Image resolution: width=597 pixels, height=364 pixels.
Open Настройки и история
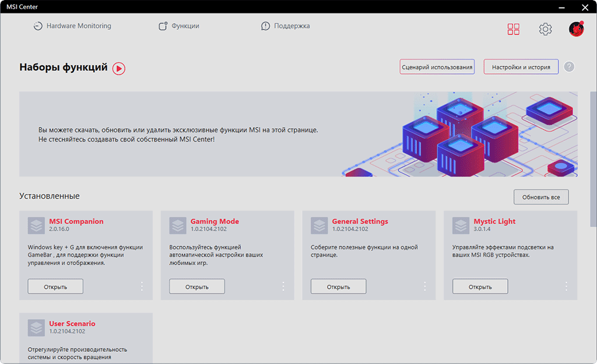click(521, 67)
